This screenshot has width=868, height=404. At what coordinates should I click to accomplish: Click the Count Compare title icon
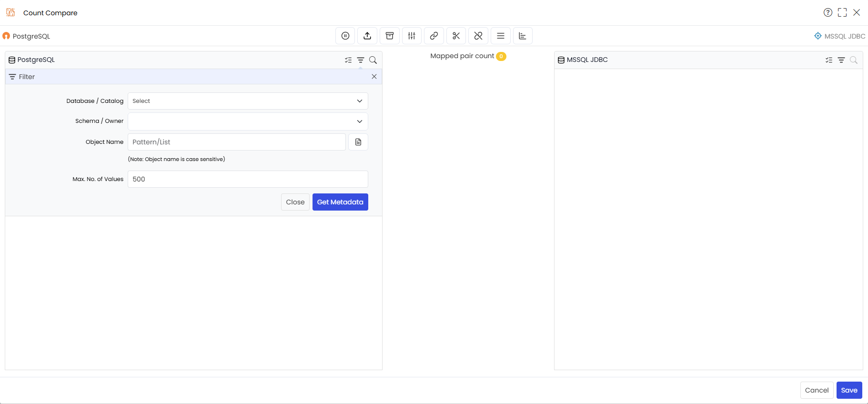pos(10,12)
